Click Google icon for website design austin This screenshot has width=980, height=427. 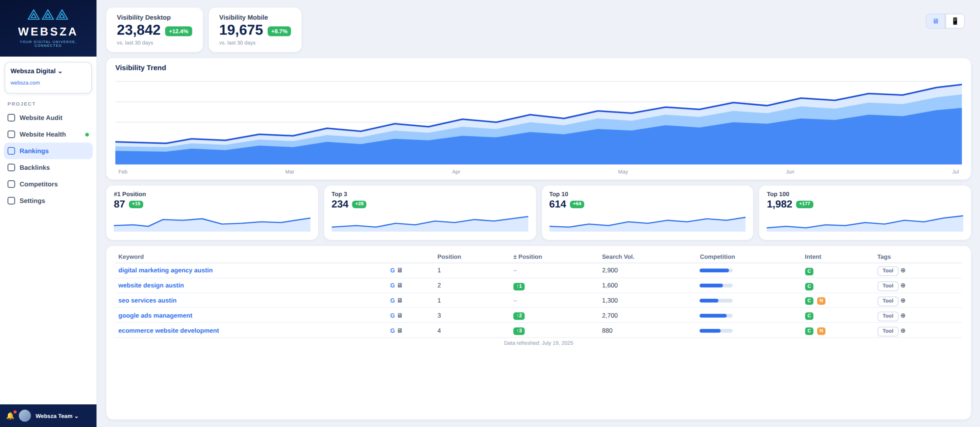[392, 285]
